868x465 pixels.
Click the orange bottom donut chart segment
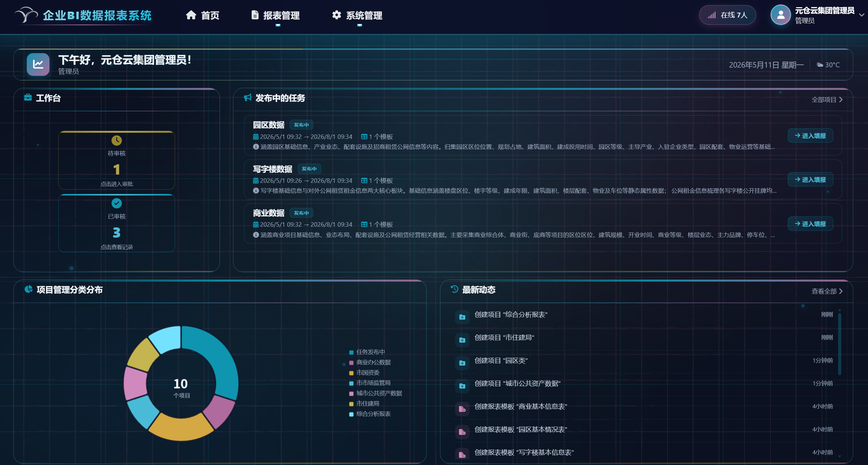181,427
